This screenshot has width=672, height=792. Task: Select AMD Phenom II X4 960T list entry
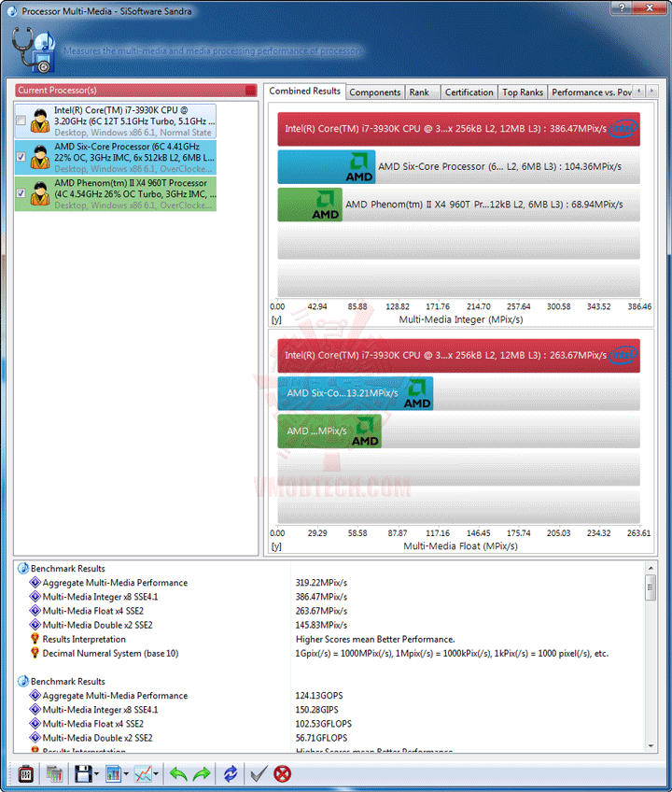116,194
